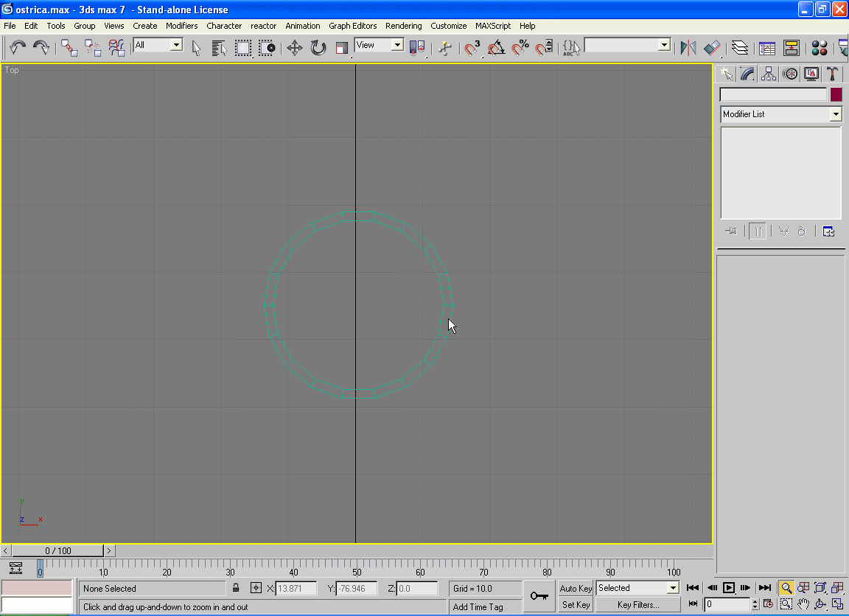Click the Undo arrow icon

(18, 48)
